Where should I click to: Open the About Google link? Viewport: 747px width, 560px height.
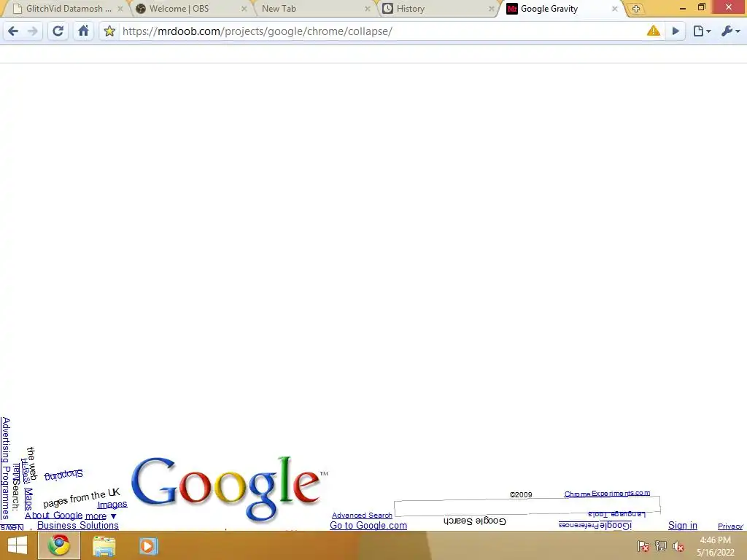(53, 516)
